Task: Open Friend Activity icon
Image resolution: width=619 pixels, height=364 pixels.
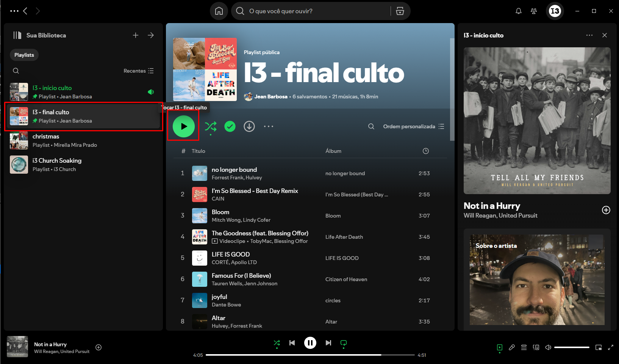Action: [534, 11]
